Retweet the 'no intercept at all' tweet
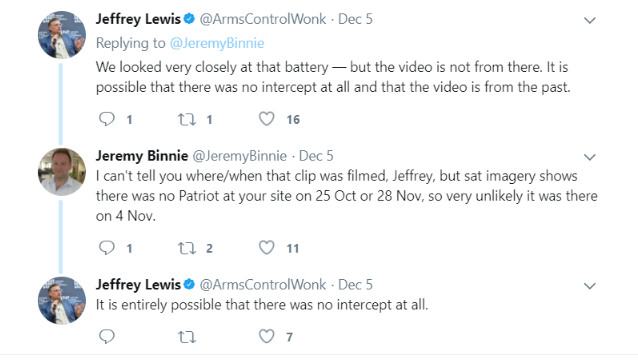638x363 pixels. point(187,337)
